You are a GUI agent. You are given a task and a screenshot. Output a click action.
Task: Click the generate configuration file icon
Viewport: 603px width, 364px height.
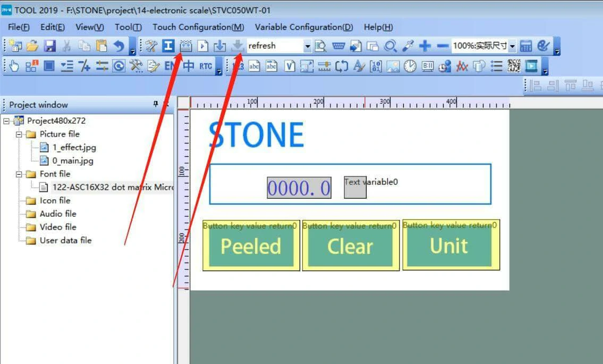click(186, 46)
